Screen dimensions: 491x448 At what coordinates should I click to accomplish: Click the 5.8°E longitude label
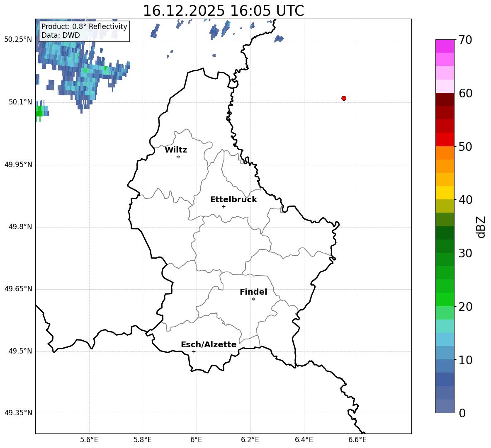click(143, 440)
